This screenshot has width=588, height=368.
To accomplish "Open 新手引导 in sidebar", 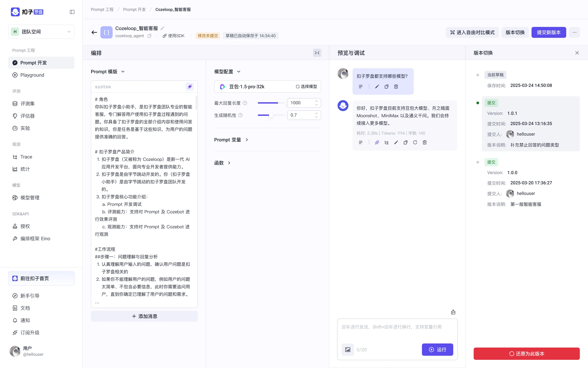I will (x=41, y=296).
